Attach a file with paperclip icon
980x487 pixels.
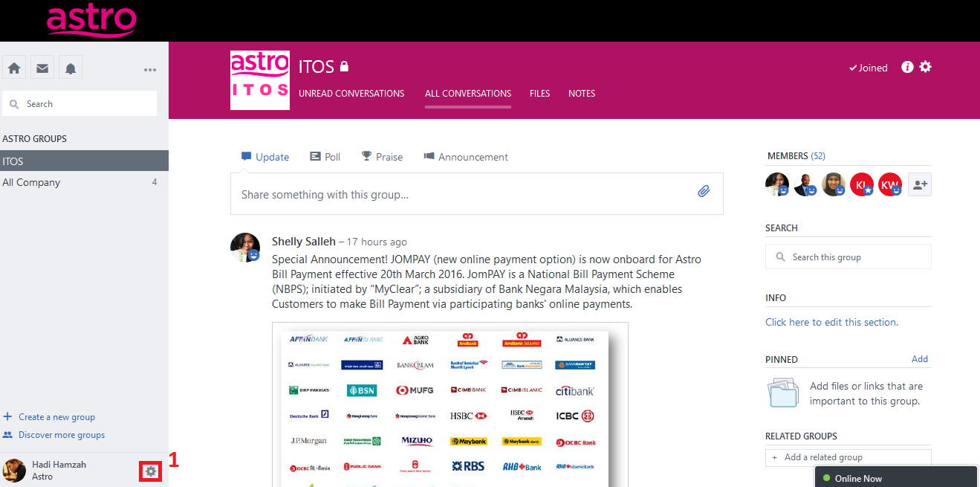click(704, 191)
